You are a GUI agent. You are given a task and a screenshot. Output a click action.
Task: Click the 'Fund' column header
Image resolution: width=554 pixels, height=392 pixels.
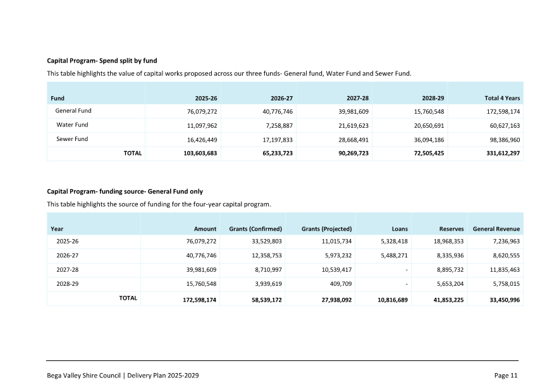[x=58, y=98]
